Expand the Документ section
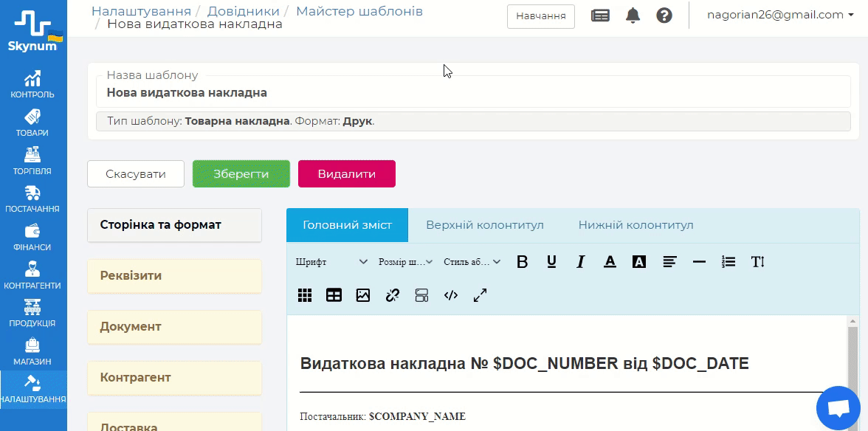 174,326
